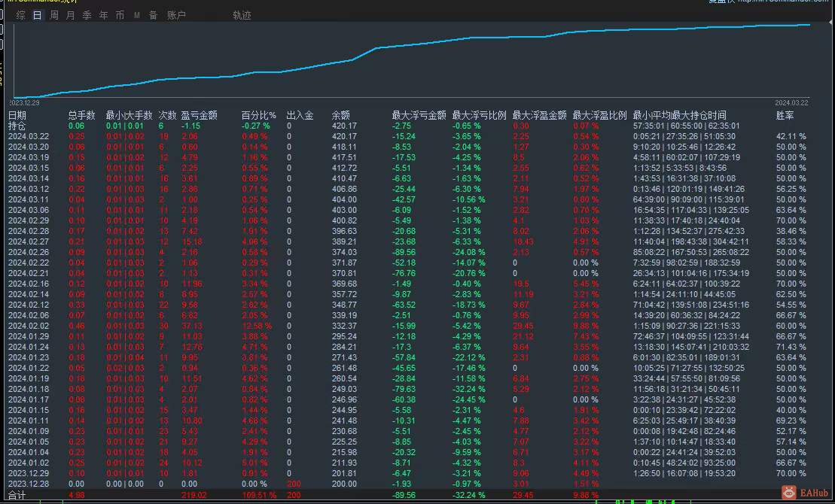
Task: Click the 最大浮亏金额 column header
Action: coord(419,116)
